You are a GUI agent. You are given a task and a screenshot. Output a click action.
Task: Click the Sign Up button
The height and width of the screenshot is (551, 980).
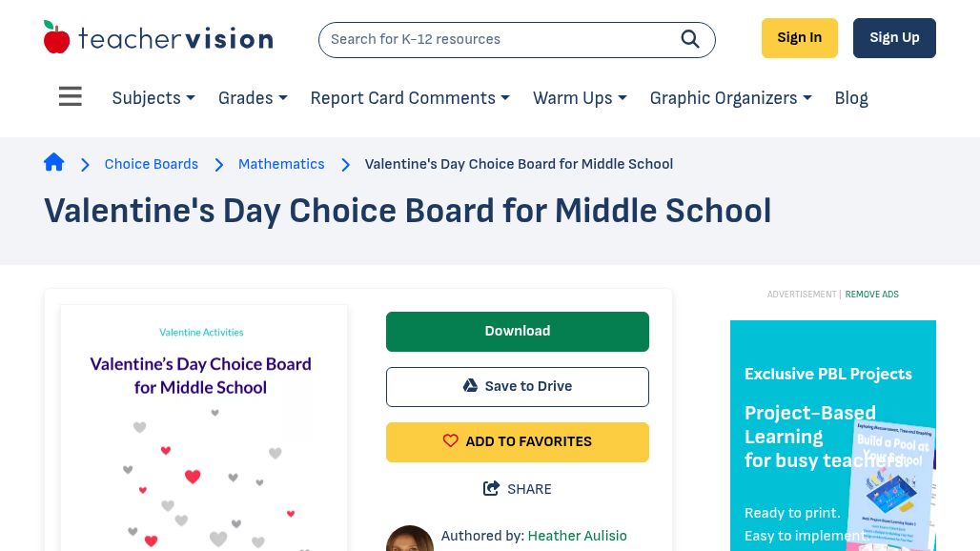[x=894, y=38]
